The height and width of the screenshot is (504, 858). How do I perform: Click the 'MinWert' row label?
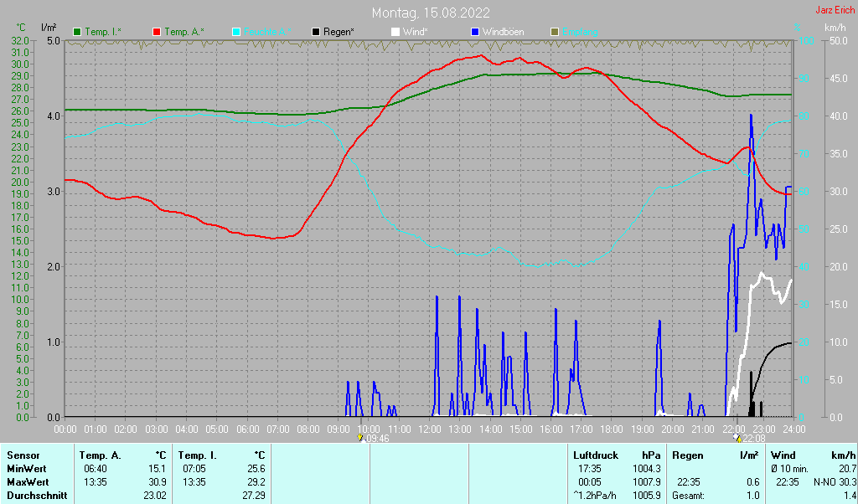26,469
